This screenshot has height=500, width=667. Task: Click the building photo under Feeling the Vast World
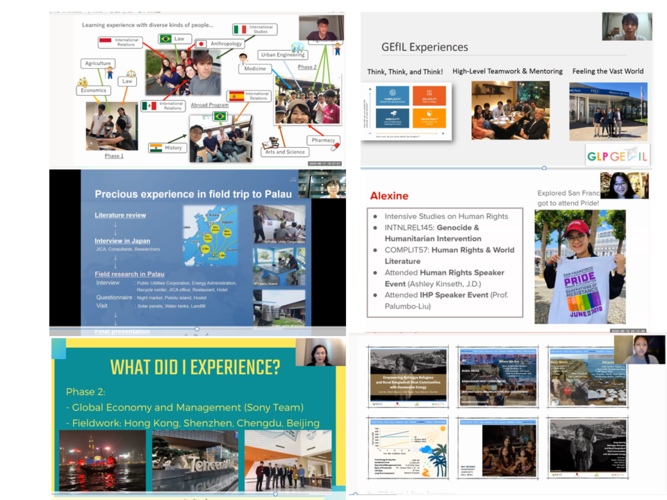click(608, 111)
